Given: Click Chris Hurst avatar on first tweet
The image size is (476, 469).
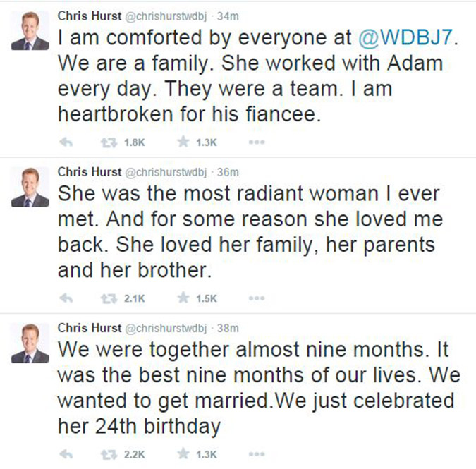Looking at the screenshot, I should click(x=30, y=30).
